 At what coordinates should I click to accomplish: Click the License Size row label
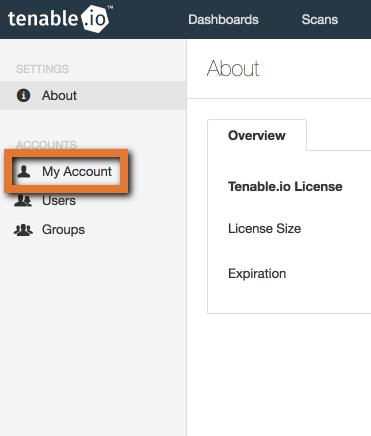click(265, 229)
